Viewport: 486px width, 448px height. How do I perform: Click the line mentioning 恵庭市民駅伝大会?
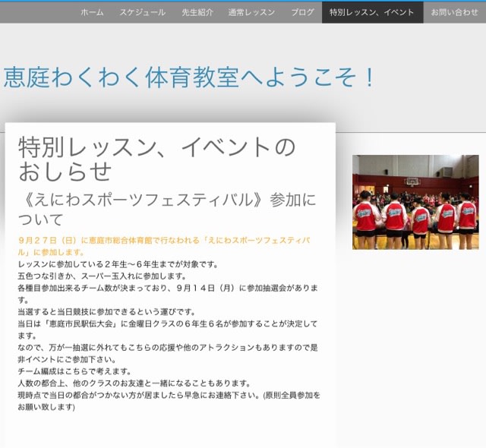[x=168, y=330]
